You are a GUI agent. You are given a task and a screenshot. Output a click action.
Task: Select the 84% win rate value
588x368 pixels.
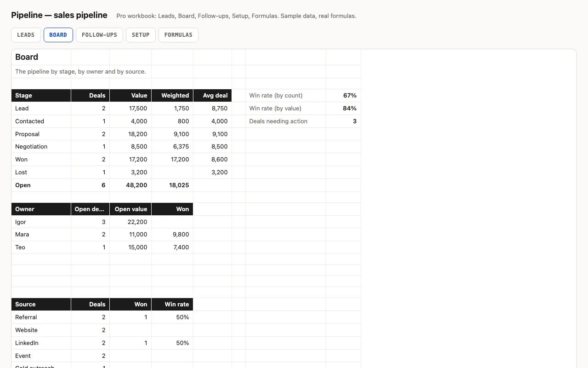point(343,109)
